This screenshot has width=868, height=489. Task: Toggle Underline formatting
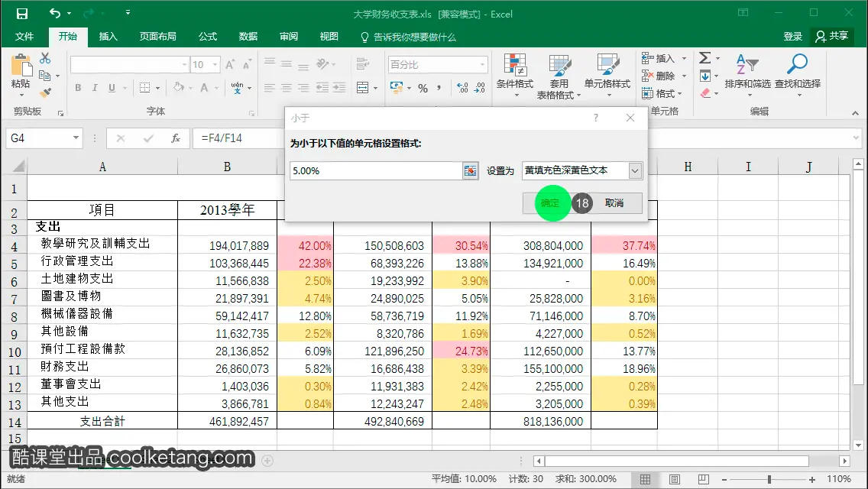pyautogui.click(x=112, y=88)
